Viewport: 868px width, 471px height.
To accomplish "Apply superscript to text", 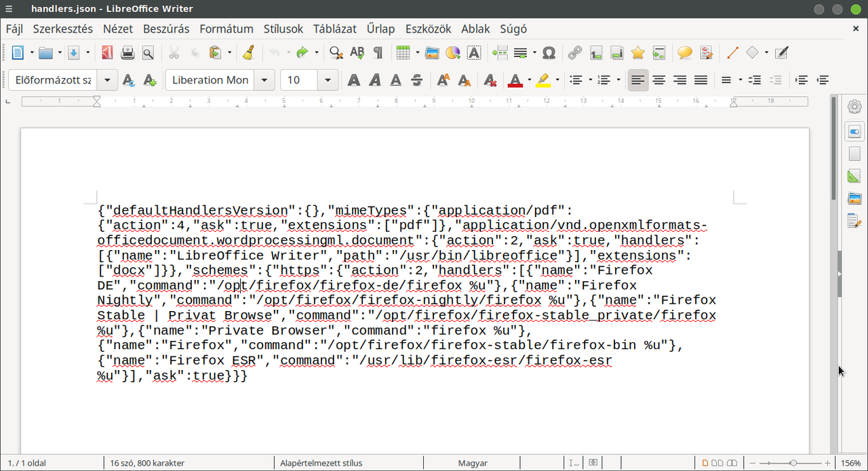I will [442, 80].
